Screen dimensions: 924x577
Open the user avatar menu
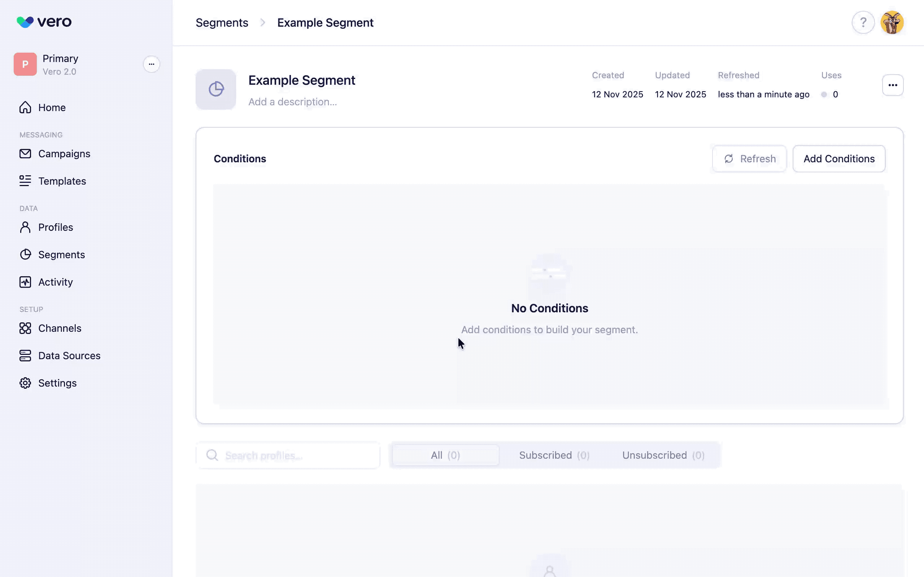click(x=892, y=22)
